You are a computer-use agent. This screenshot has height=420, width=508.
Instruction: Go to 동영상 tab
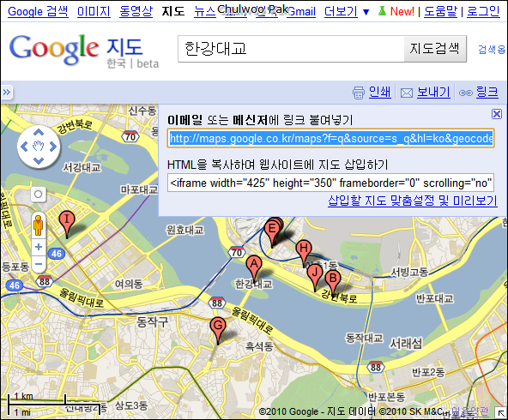coord(136,12)
